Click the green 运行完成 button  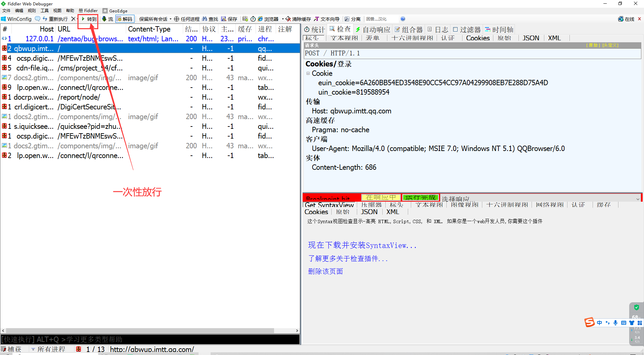[x=420, y=198]
